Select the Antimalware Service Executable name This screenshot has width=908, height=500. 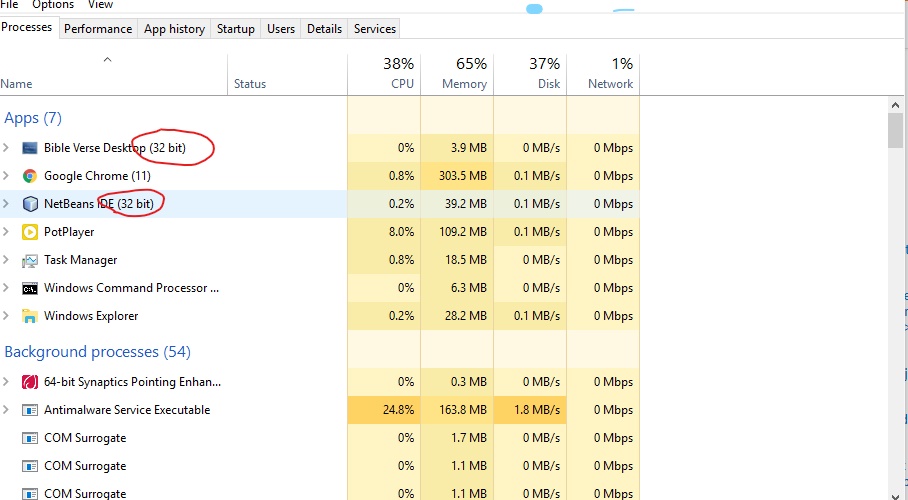pos(127,410)
